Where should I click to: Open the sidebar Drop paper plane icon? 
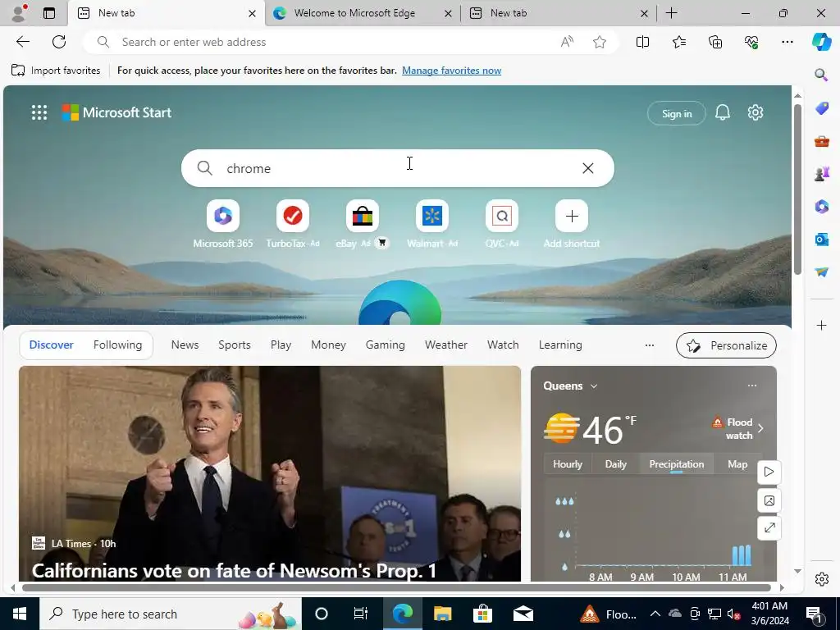click(x=821, y=272)
